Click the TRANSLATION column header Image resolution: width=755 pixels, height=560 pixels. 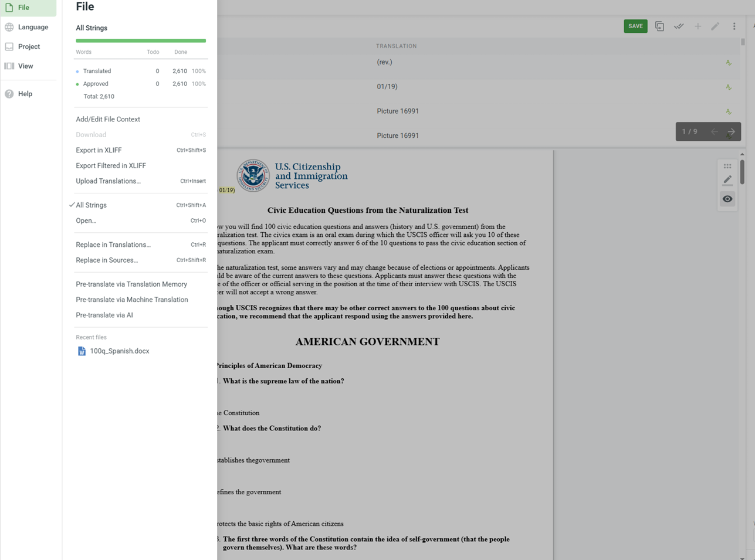(x=397, y=46)
